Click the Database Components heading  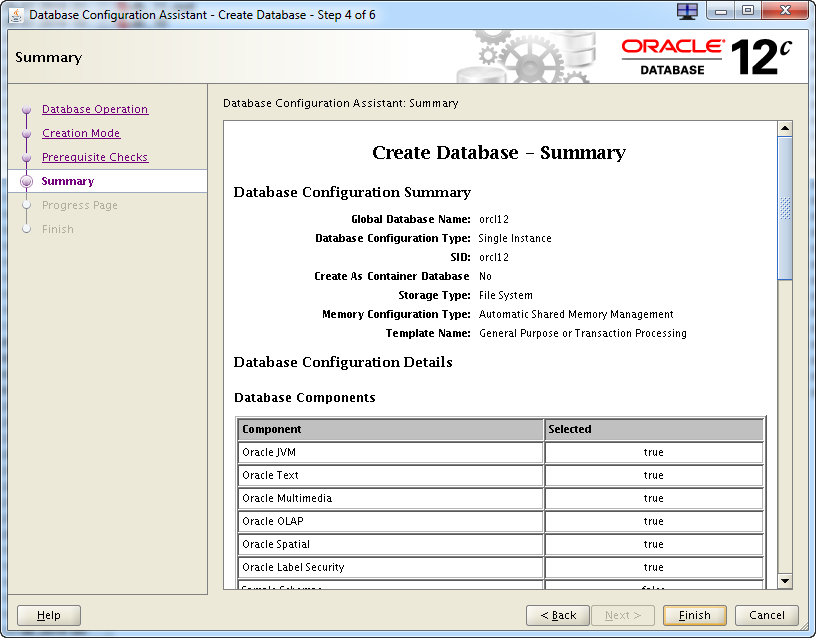[x=305, y=398]
